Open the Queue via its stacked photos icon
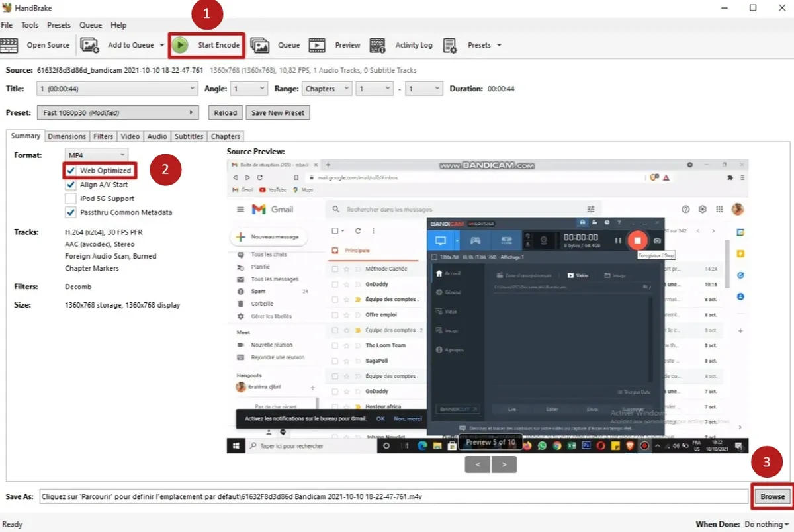The image size is (794, 532). click(x=259, y=45)
